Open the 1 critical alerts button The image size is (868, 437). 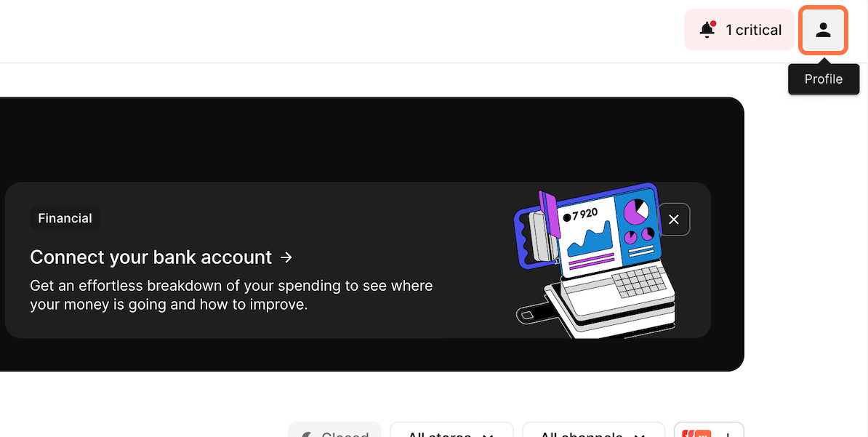739,30
